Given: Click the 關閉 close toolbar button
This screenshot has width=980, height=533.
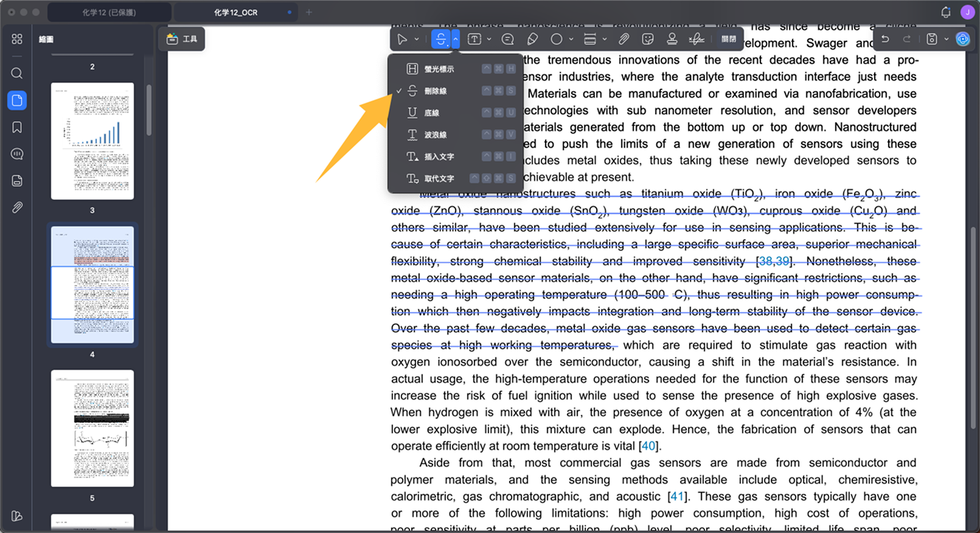Looking at the screenshot, I should tap(729, 40).
